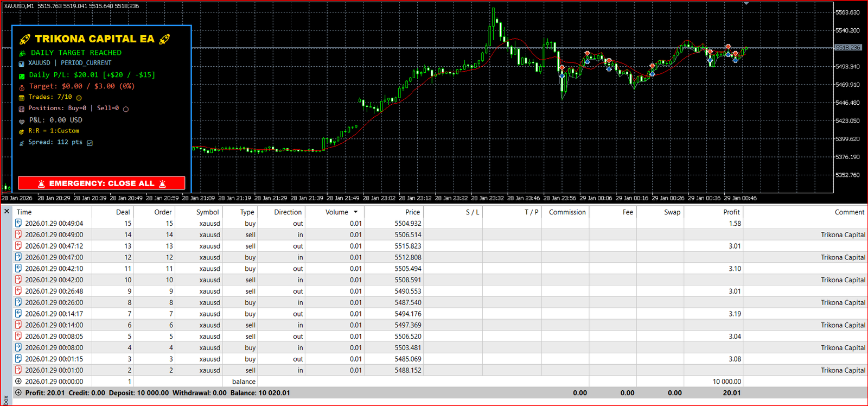This screenshot has width=868, height=406.
Task: Toggle the Trades 7/10 status circle
Action: pyautogui.click(x=79, y=98)
